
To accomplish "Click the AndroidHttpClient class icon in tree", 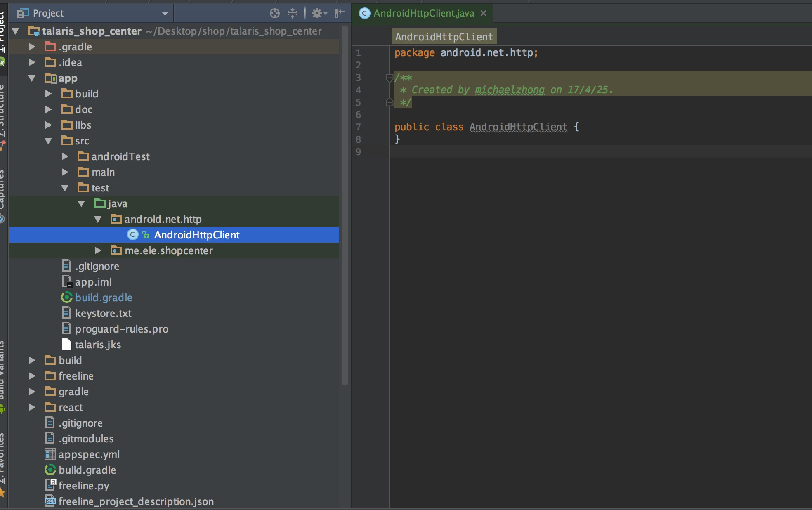I will click(x=132, y=235).
